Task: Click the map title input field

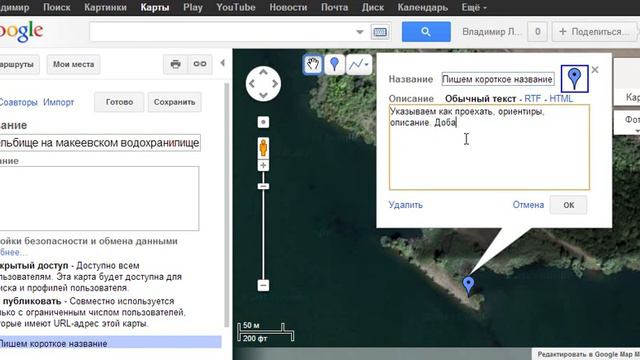Action: (x=100, y=143)
